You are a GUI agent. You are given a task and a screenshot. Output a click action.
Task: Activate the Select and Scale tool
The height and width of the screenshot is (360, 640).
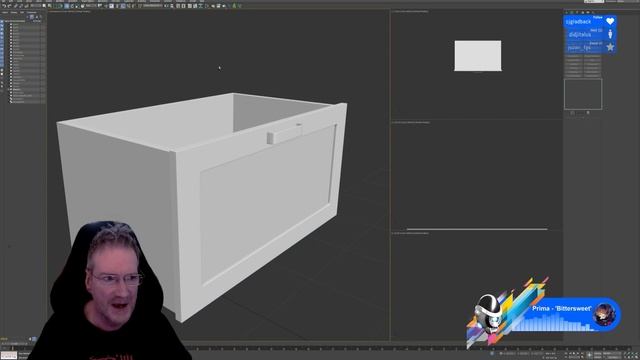point(78,6)
